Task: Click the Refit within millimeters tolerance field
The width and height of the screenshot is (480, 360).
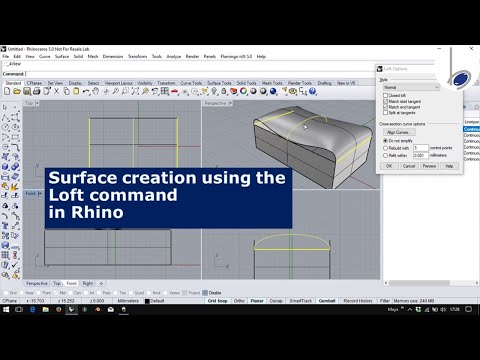Action: (421, 155)
